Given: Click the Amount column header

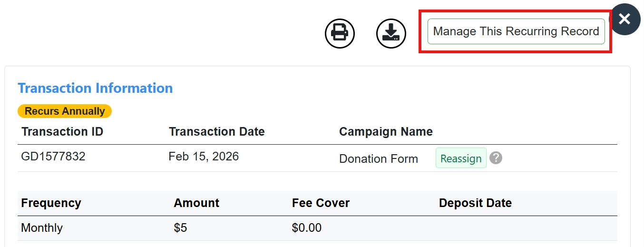Looking at the screenshot, I should 196,203.
